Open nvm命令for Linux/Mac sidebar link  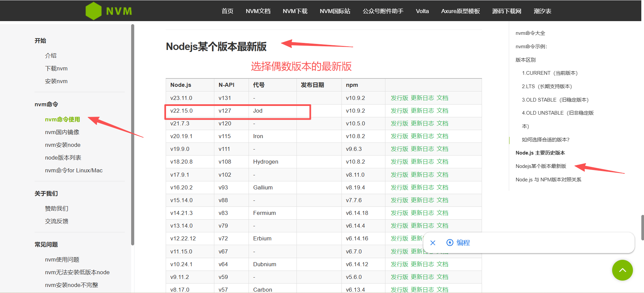point(74,170)
